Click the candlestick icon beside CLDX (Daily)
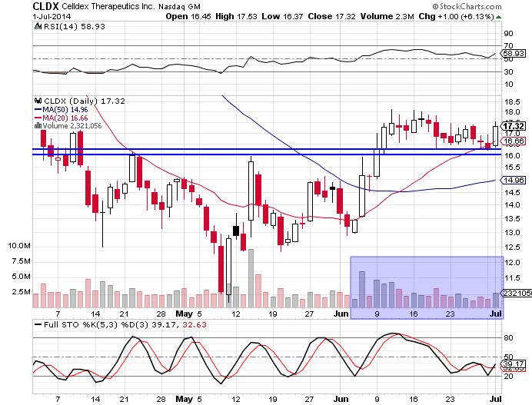 pos(38,101)
